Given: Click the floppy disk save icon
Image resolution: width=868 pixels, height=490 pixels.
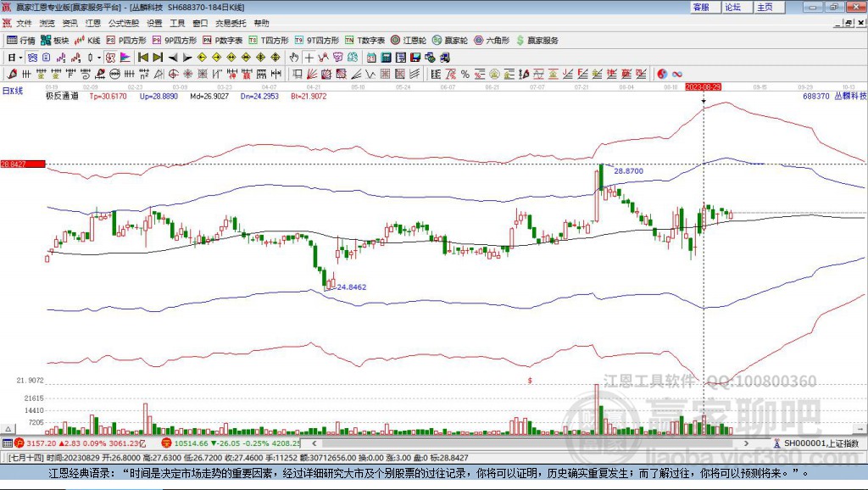Looking at the screenshot, I should pyautogui.click(x=415, y=58).
